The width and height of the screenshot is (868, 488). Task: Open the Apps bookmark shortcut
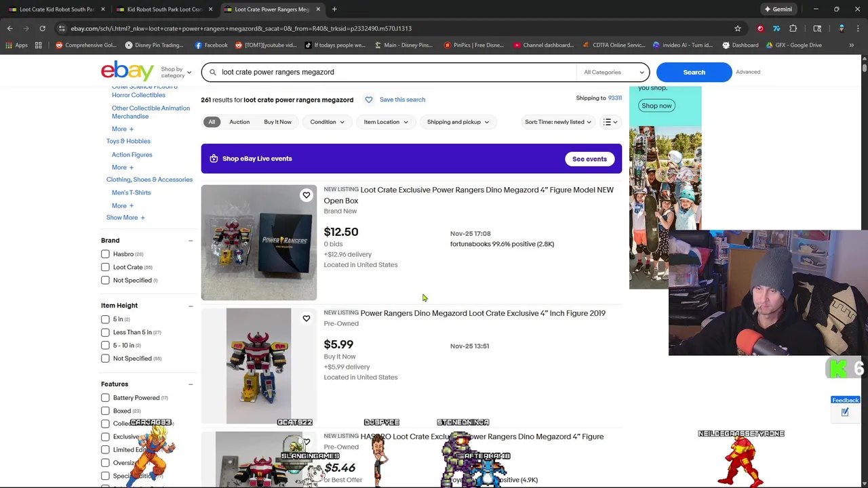coord(17,45)
